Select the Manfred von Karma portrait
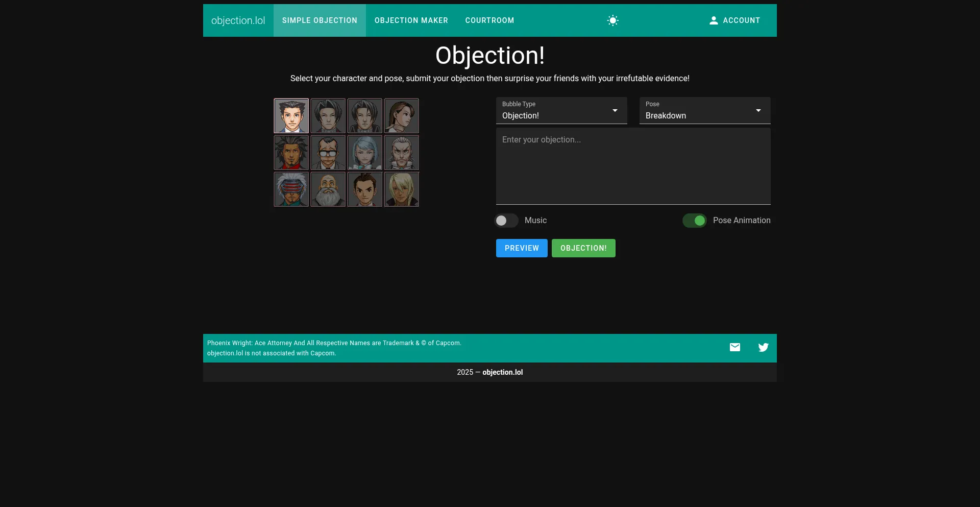 click(x=402, y=153)
